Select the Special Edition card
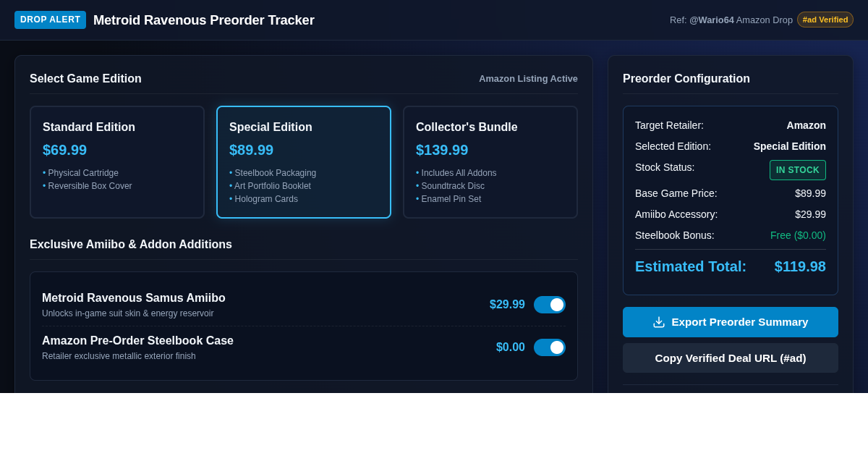 tap(304, 162)
